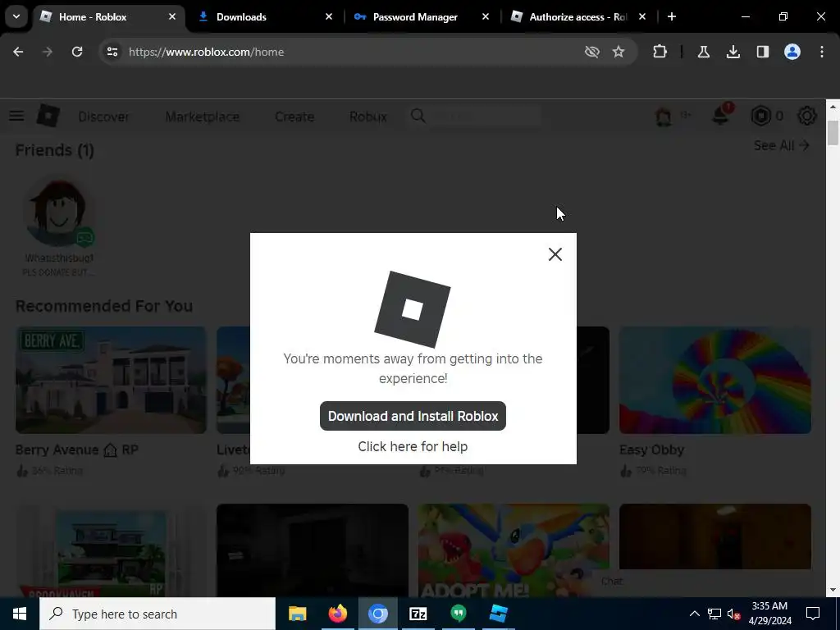Switch to the Authorize access tab

(x=577, y=17)
